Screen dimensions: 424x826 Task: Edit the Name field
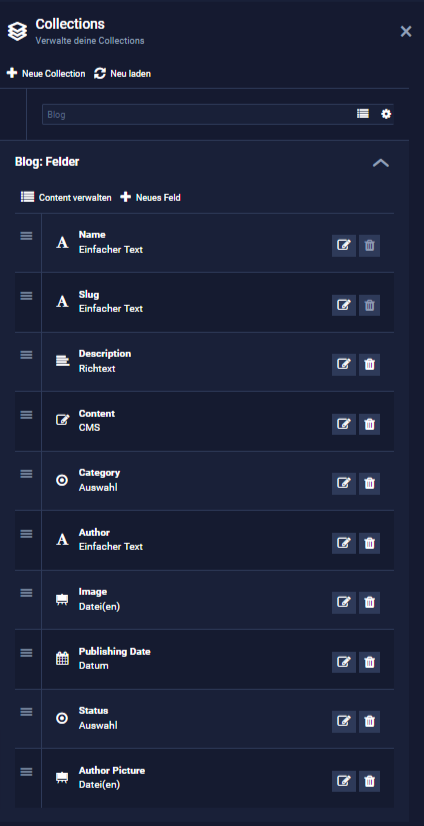click(x=344, y=245)
